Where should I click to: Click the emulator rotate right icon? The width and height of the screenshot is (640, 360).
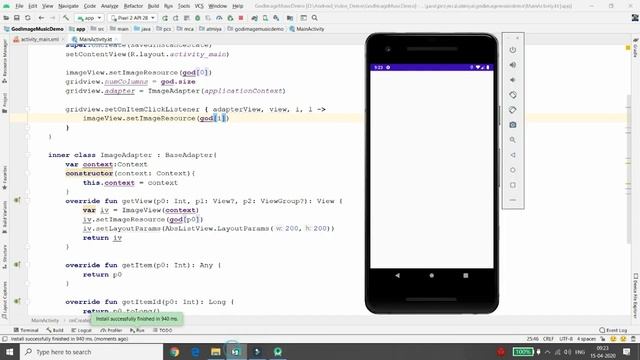click(513, 110)
